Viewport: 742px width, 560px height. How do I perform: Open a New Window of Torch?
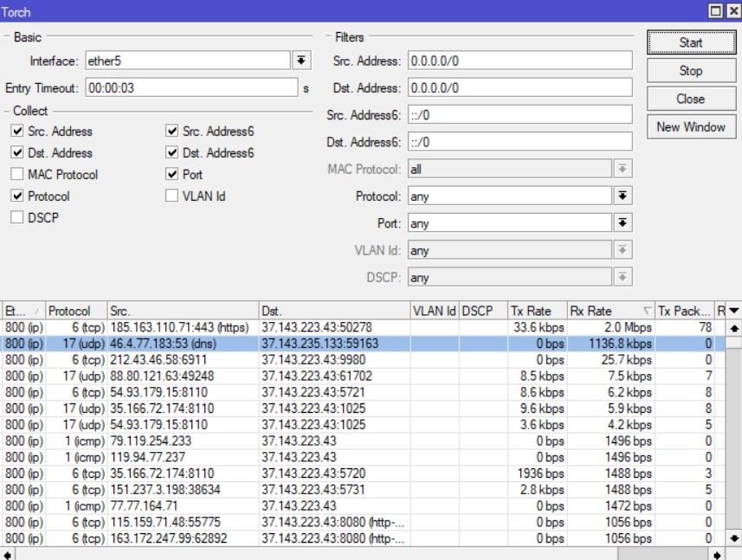tap(690, 126)
